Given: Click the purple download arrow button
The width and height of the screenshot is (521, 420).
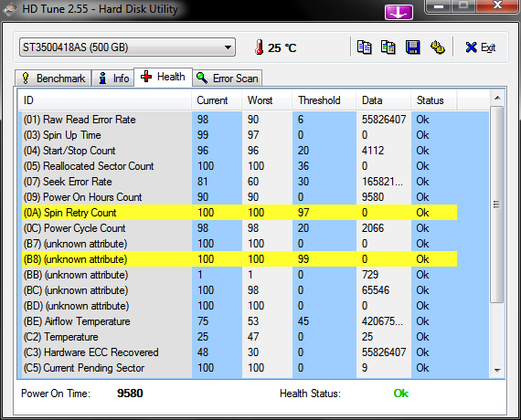Looking at the screenshot, I should click(x=399, y=12).
